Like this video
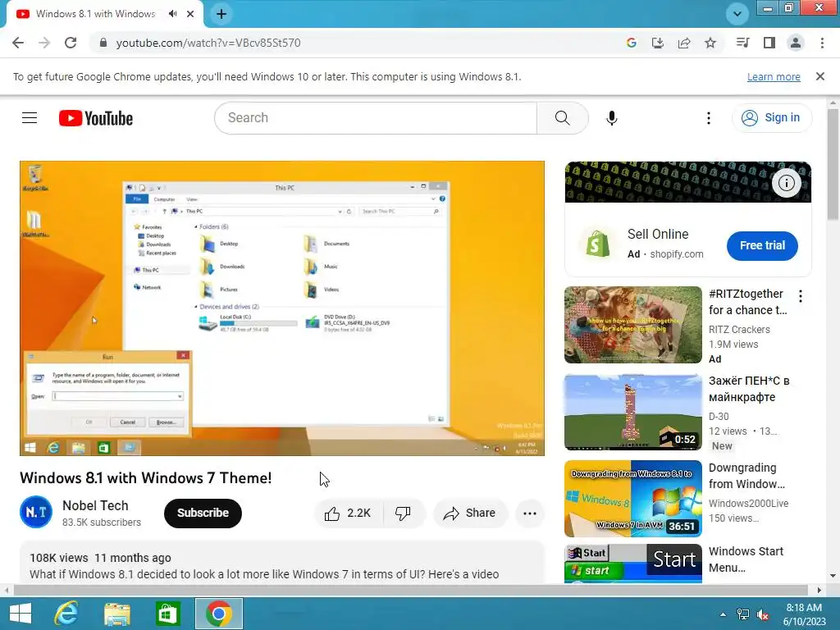The height and width of the screenshot is (630, 840). 349,514
